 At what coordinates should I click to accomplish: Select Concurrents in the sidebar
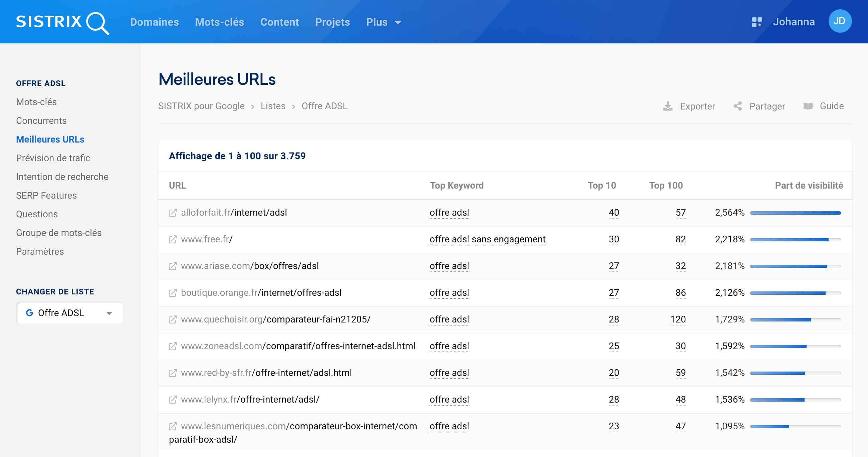click(x=41, y=121)
